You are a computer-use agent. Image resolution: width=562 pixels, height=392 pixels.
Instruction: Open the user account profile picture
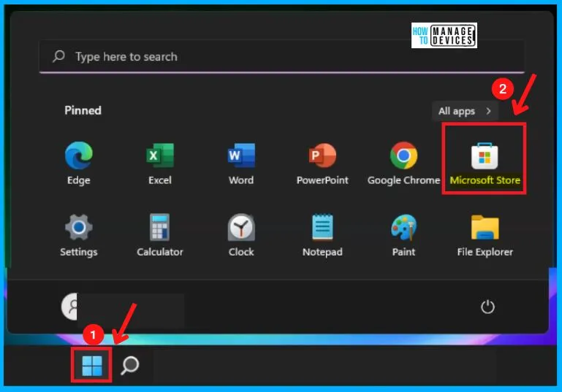coord(69,307)
